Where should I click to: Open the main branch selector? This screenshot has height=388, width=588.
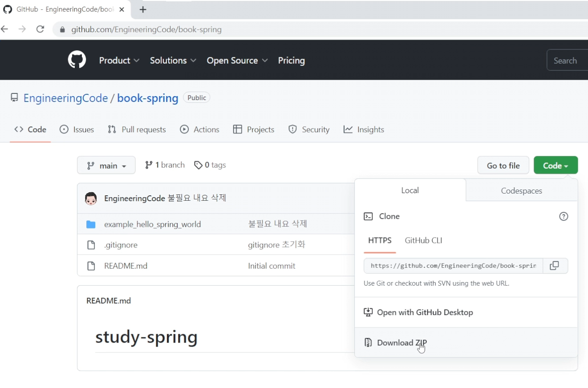click(106, 166)
